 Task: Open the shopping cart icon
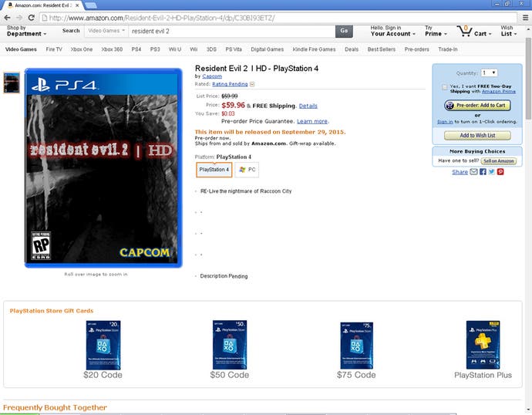click(x=464, y=31)
